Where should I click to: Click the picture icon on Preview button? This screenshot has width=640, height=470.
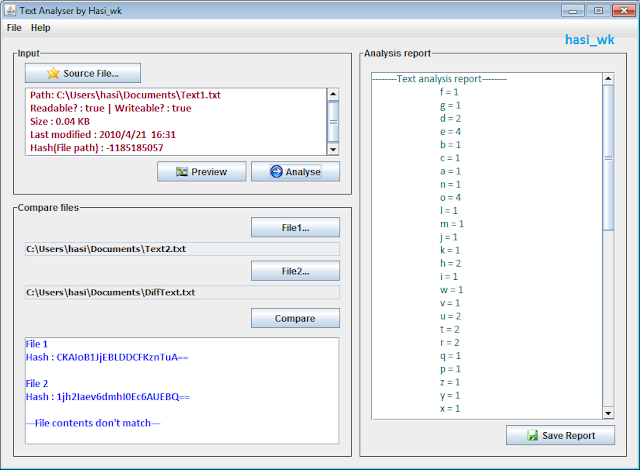(182, 172)
